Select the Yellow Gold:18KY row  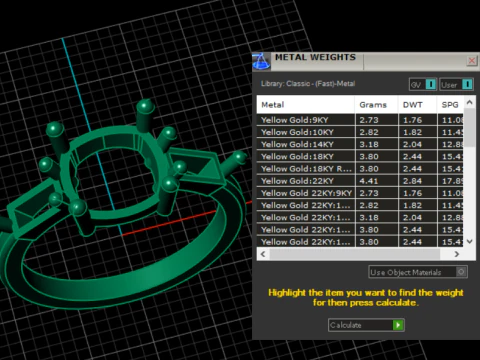point(360,156)
